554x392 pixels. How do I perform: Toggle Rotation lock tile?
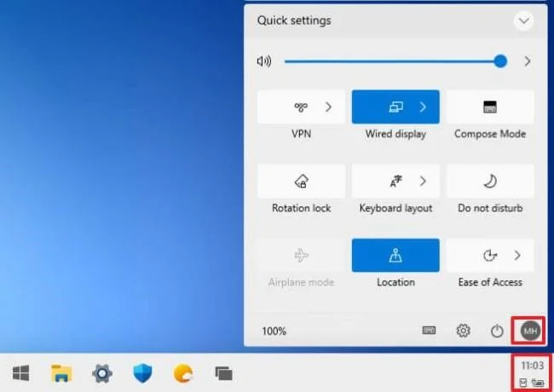pyautogui.click(x=301, y=182)
